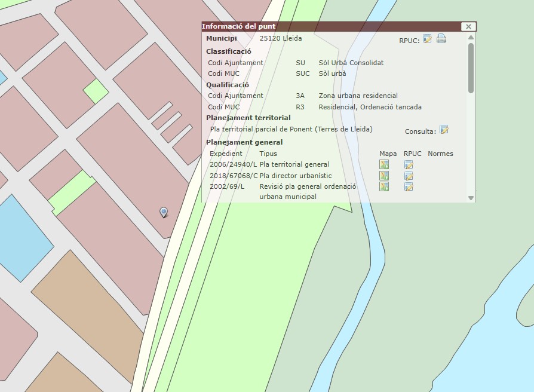The height and width of the screenshot is (392, 534).
Task: Open RPUC icon for Revisió pla general
Action: tap(409, 187)
